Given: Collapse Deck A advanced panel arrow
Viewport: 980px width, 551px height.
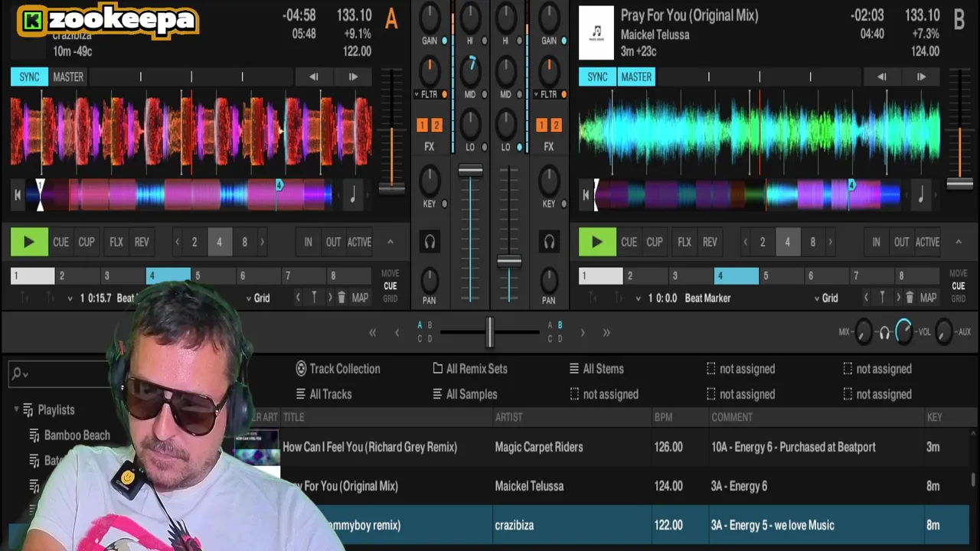Looking at the screenshot, I should (x=390, y=242).
